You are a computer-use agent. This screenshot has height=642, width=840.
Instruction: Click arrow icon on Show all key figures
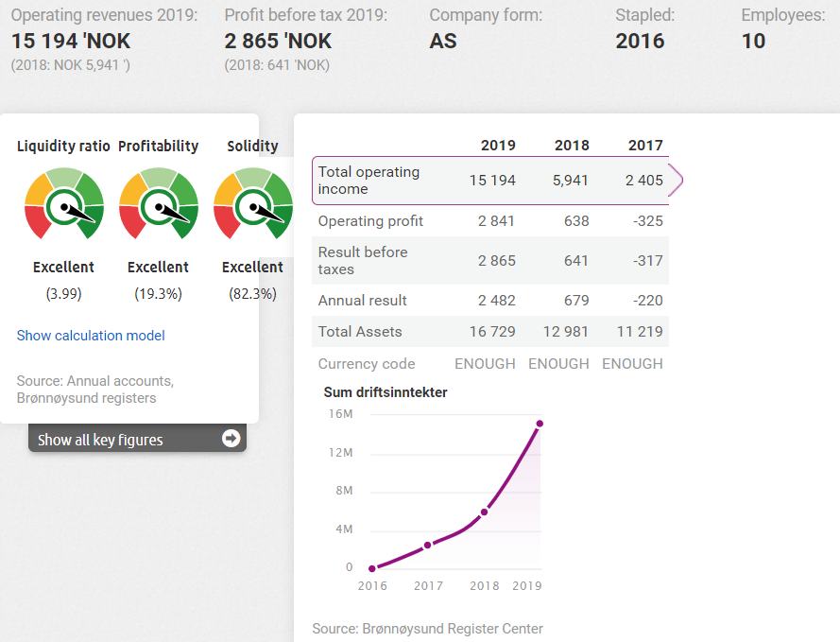point(231,439)
